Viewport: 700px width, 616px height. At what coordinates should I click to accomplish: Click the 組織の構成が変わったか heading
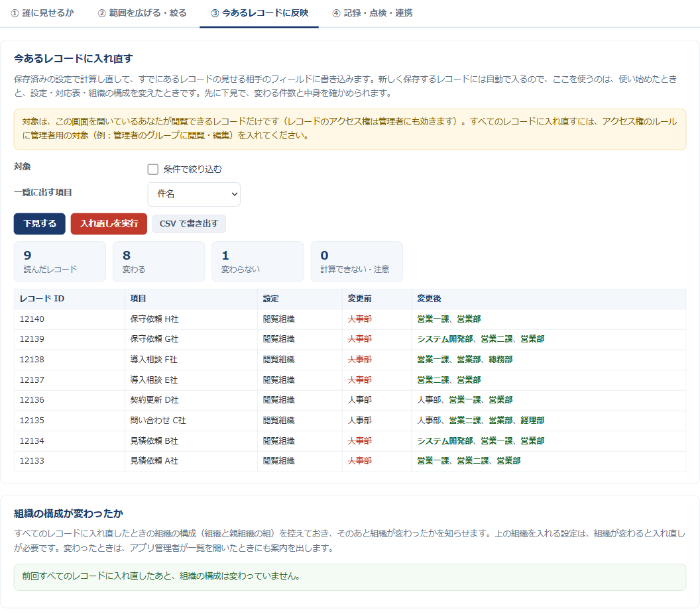tap(68, 513)
